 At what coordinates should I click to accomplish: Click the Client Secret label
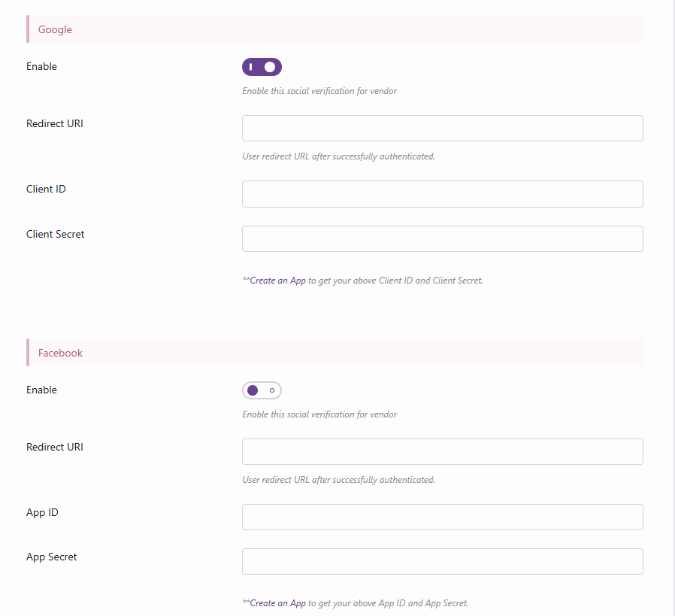[55, 234]
